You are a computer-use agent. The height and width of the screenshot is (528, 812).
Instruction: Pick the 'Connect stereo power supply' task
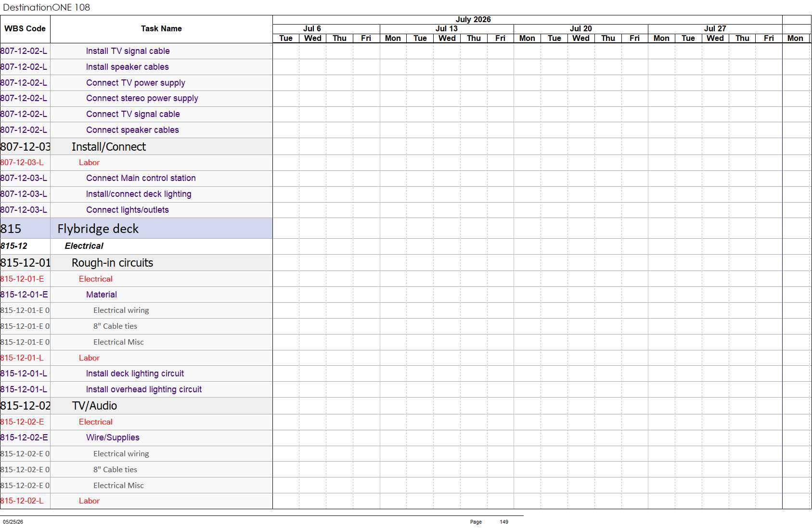[142, 98]
